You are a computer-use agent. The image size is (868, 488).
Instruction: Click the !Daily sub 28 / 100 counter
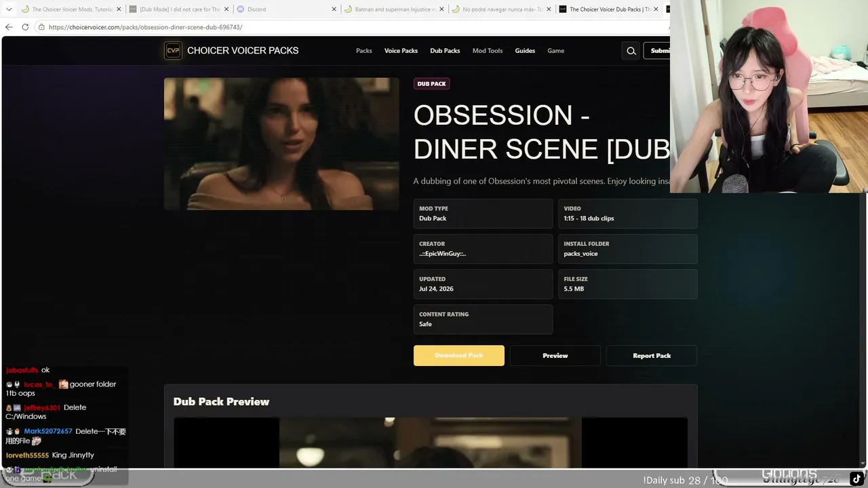pos(685,480)
